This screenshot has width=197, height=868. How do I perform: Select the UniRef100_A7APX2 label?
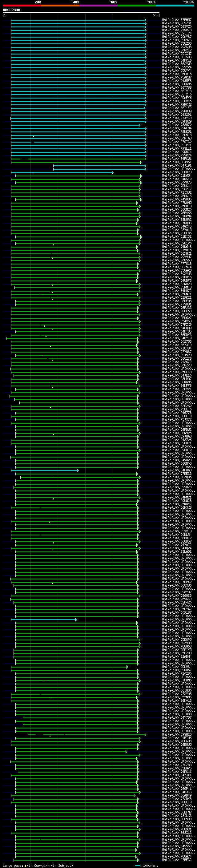(177, 582)
